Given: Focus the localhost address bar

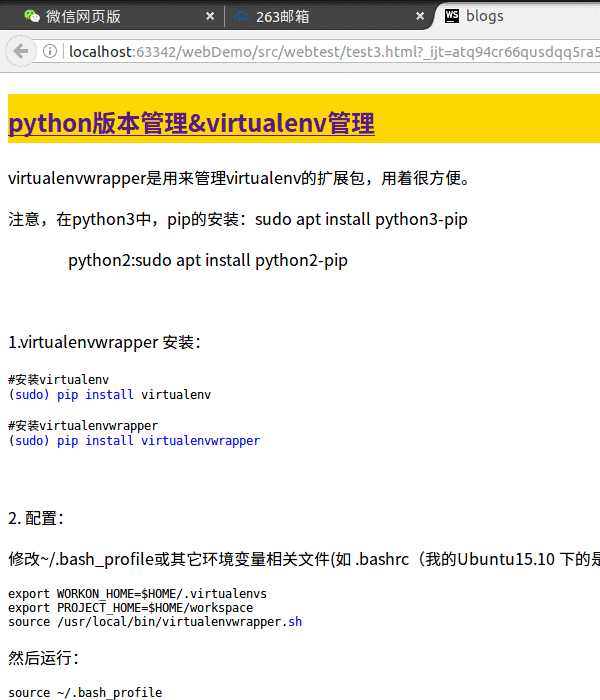Looking at the screenshot, I should 333,52.
